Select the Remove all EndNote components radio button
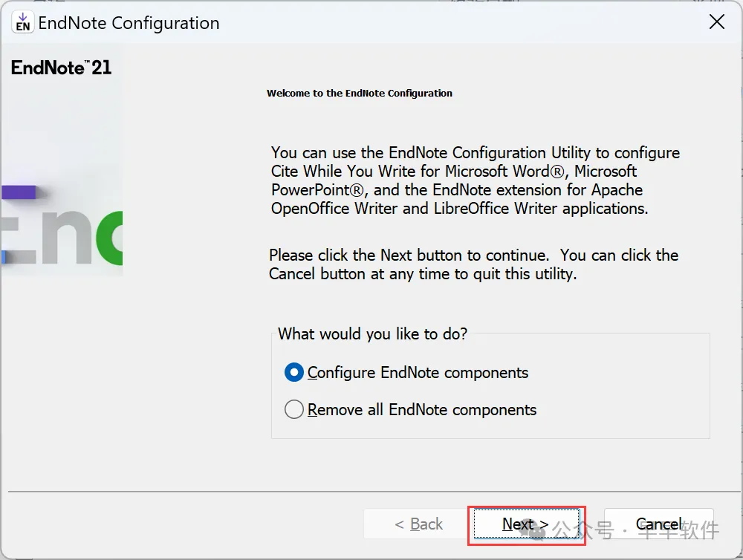This screenshot has height=560, width=743. 294,409
